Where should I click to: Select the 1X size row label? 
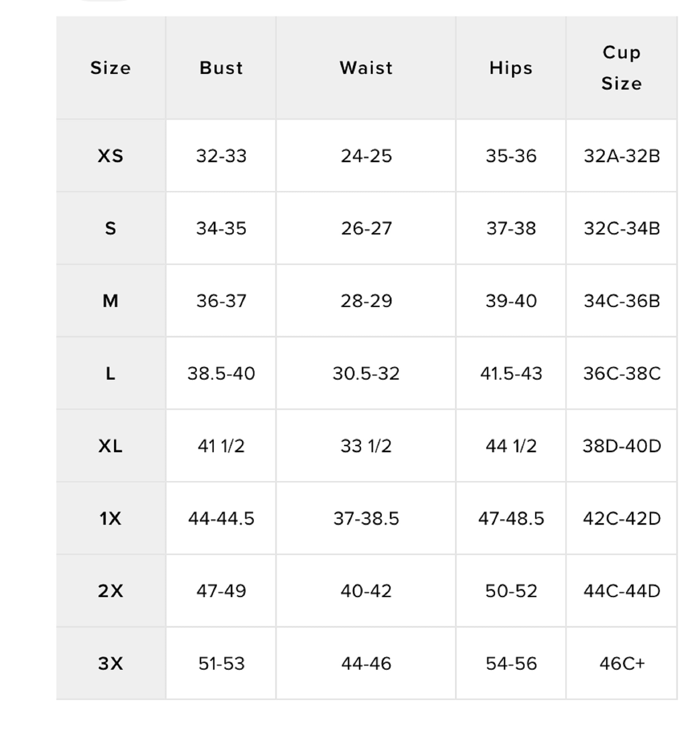pyautogui.click(x=111, y=518)
